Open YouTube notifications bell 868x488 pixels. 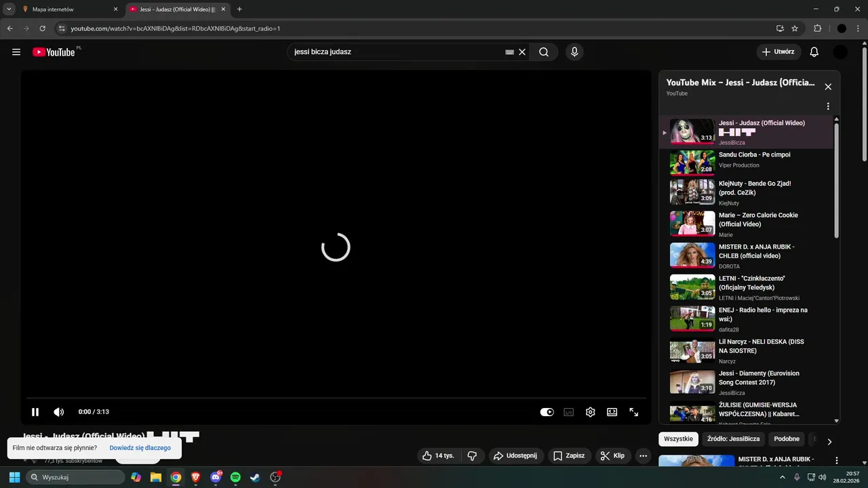tap(814, 52)
